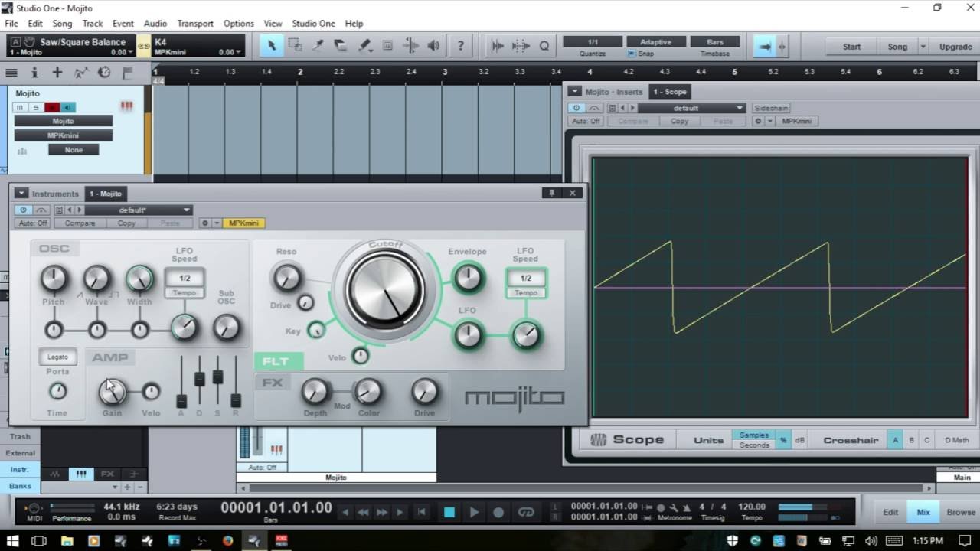This screenshot has height=551, width=980.
Task: Open the Mojito preset dropdown showing default*
Action: (138, 210)
